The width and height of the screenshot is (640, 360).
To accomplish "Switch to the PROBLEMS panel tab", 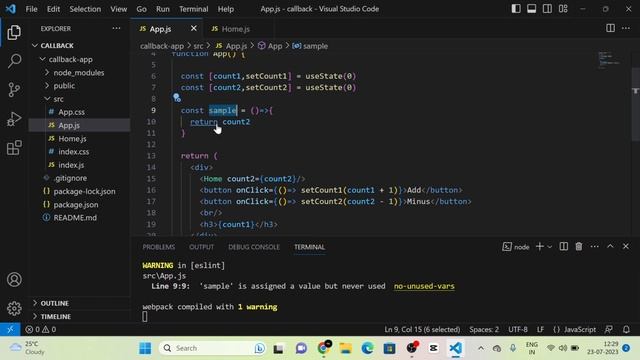I will tap(159, 247).
